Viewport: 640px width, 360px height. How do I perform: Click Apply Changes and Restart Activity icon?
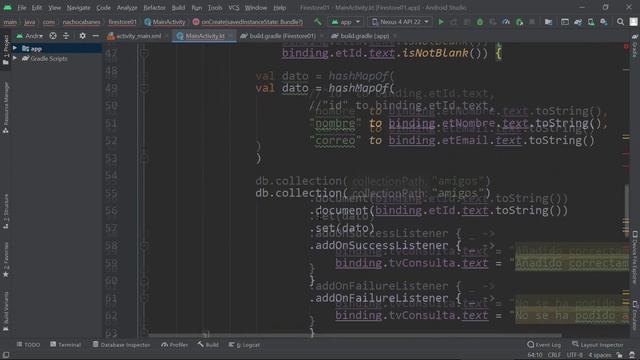pos(454,22)
